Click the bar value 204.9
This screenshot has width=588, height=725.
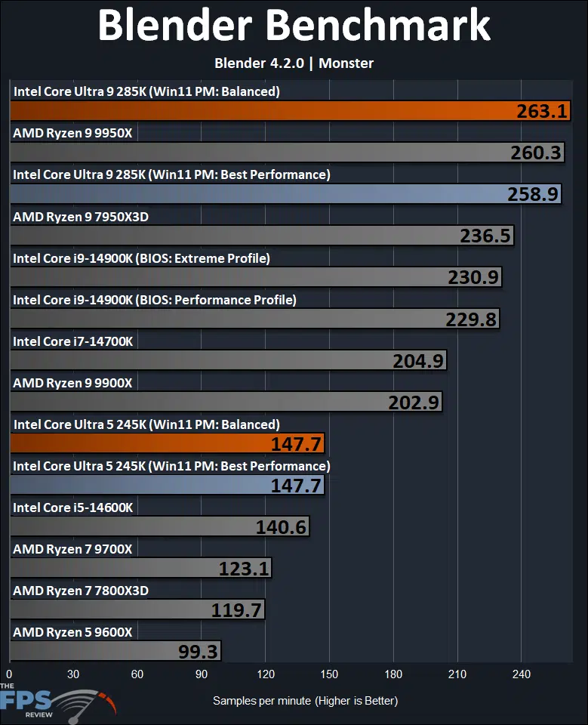[x=418, y=361]
